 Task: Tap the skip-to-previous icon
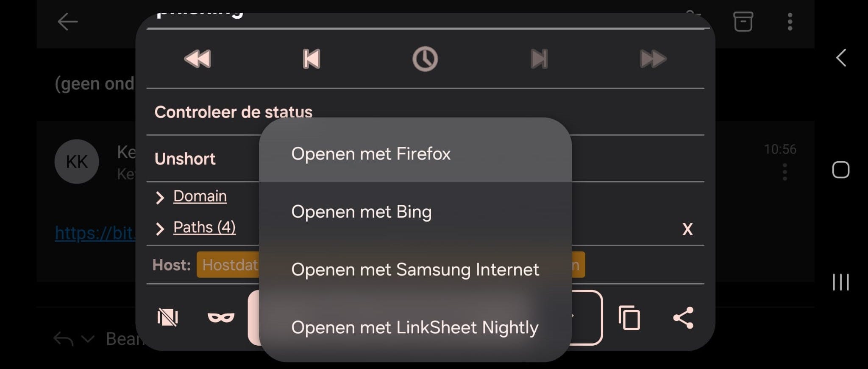pyautogui.click(x=312, y=59)
